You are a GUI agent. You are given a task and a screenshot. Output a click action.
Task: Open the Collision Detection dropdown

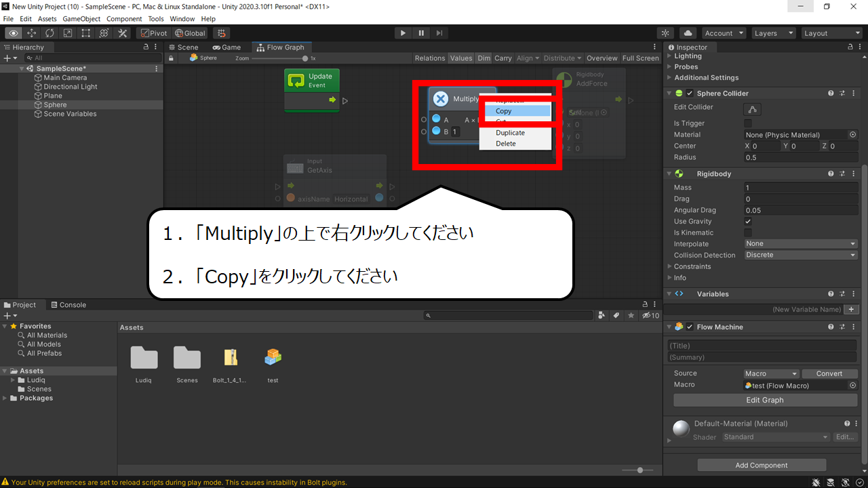pyautogui.click(x=801, y=256)
